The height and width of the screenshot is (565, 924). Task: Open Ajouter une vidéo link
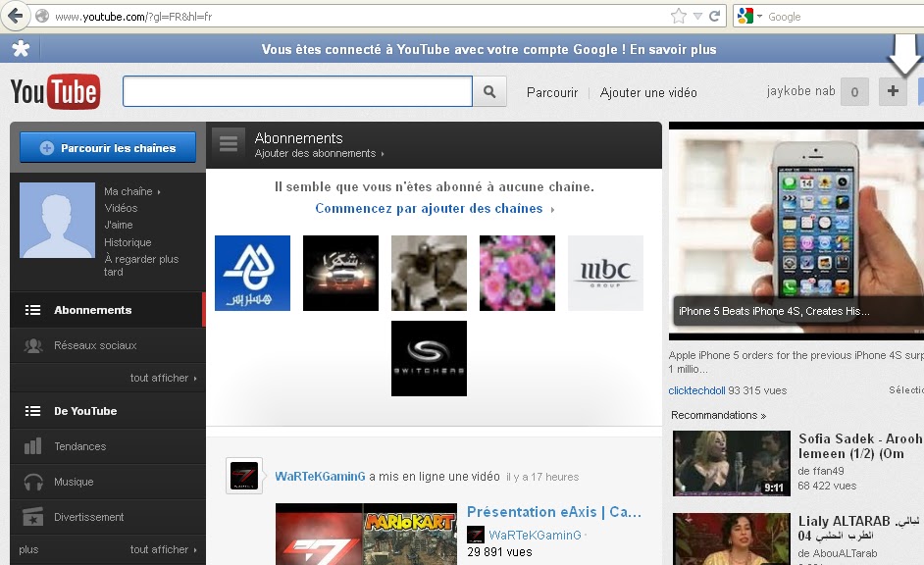[648, 92]
